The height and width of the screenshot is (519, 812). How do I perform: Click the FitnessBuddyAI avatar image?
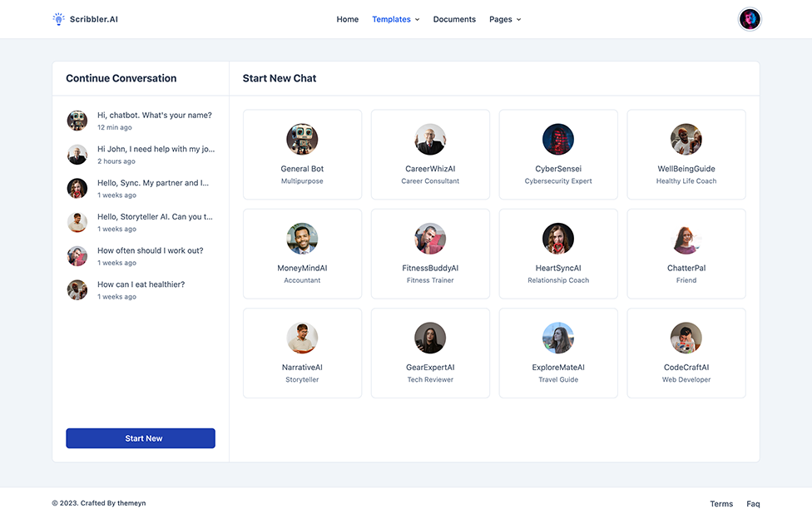(430, 238)
